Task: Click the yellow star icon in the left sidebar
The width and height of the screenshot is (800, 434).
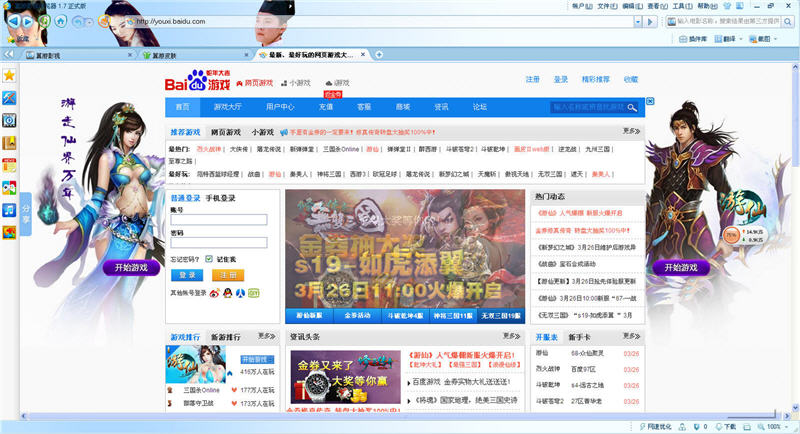Action: (9, 75)
